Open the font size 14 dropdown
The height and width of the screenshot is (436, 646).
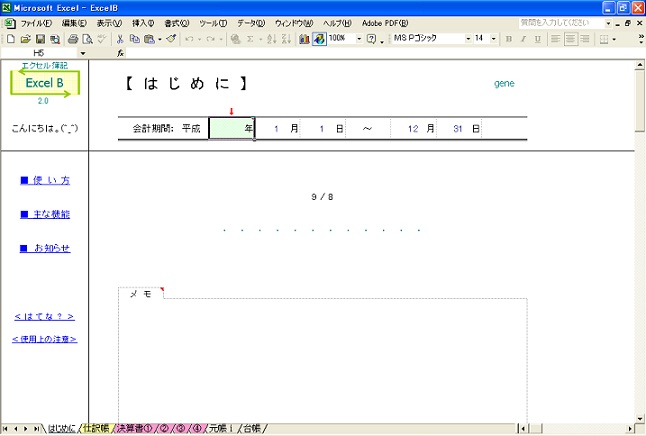click(x=493, y=38)
